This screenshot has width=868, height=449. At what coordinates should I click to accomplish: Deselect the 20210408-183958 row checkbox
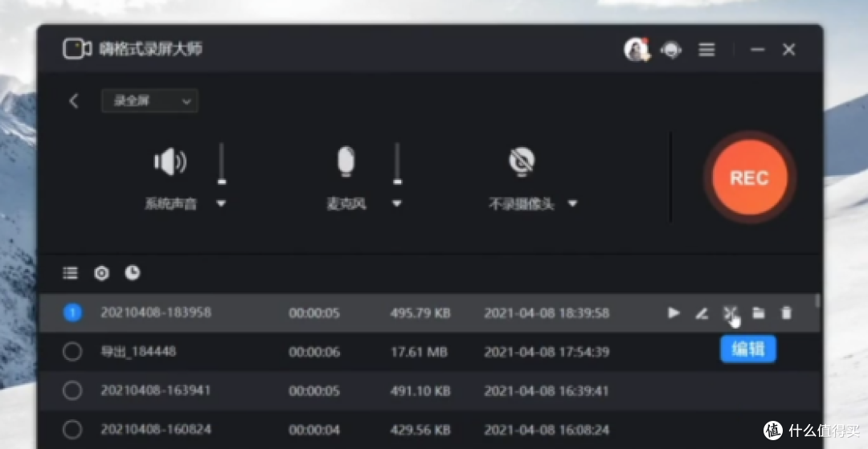point(72,312)
